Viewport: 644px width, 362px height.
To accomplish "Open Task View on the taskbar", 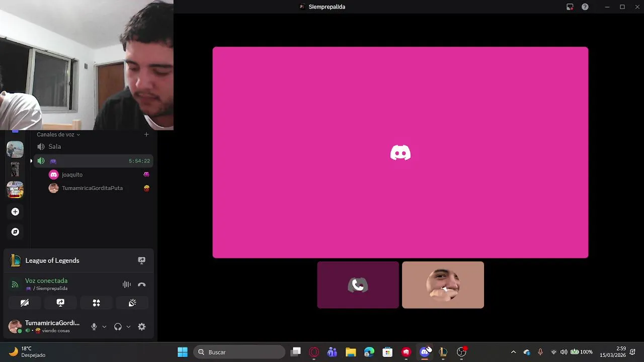I will pyautogui.click(x=296, y=352).
